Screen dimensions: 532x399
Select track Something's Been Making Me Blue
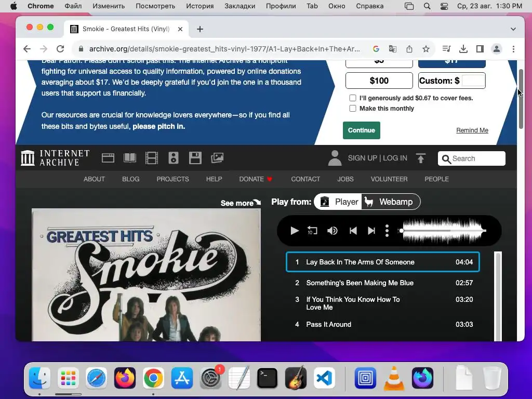[x=383, y=283]
